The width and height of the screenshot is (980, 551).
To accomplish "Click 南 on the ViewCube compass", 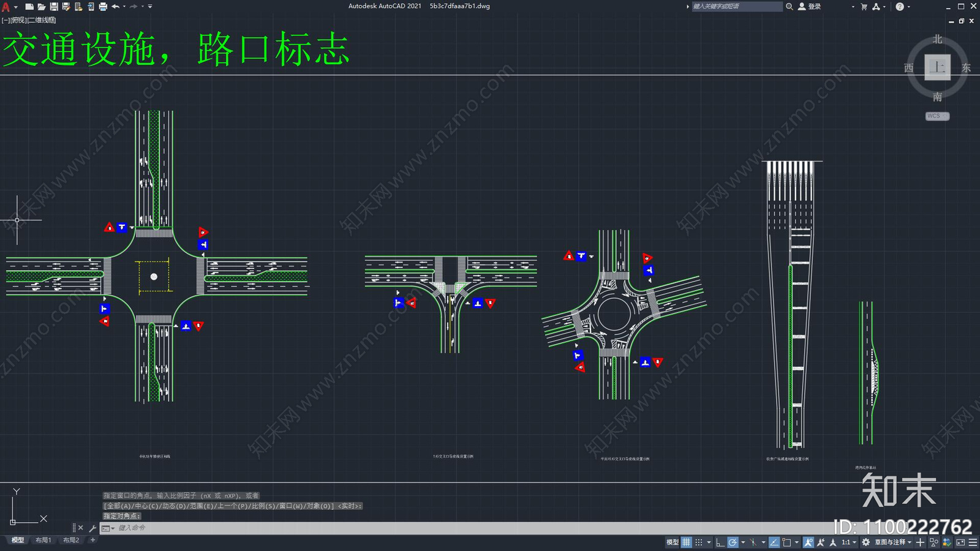I will click(937, 97).
